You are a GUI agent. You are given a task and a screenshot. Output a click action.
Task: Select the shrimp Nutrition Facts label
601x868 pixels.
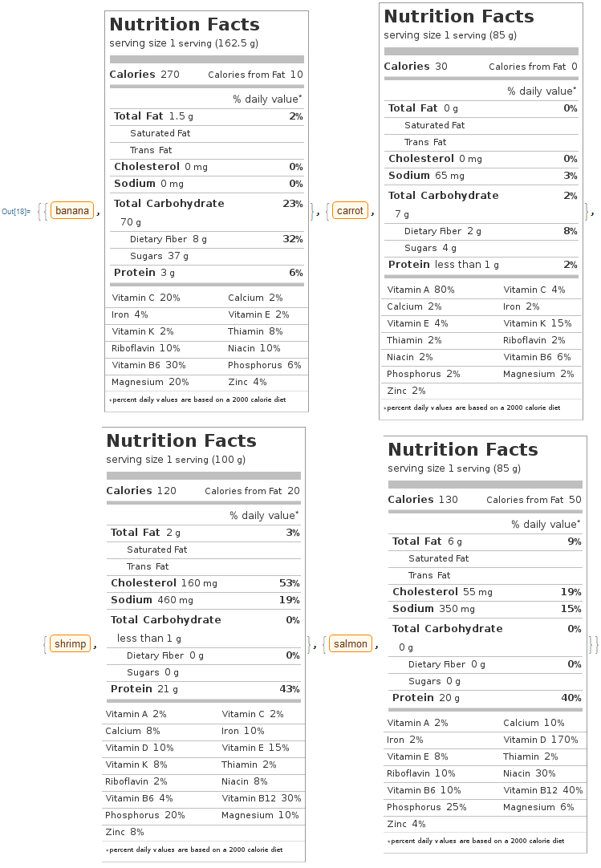[x=204, y=644]
